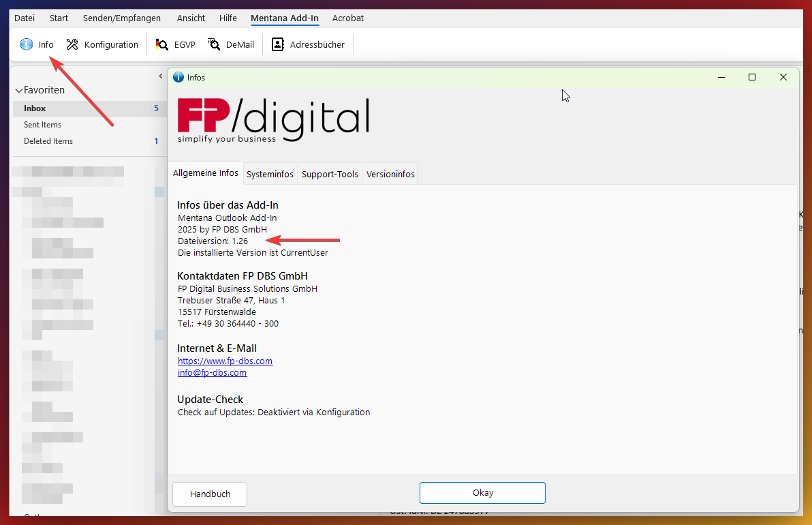Screen dimensions: 812x525
Task: Open the Acrobat ribbon tab
Action: click(x=348, y=18)
